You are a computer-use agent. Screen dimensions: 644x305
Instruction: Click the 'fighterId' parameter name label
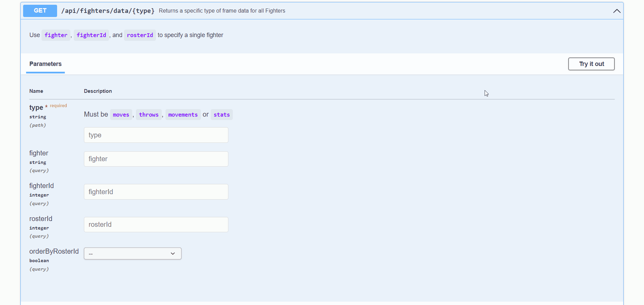tap(41, 186)
